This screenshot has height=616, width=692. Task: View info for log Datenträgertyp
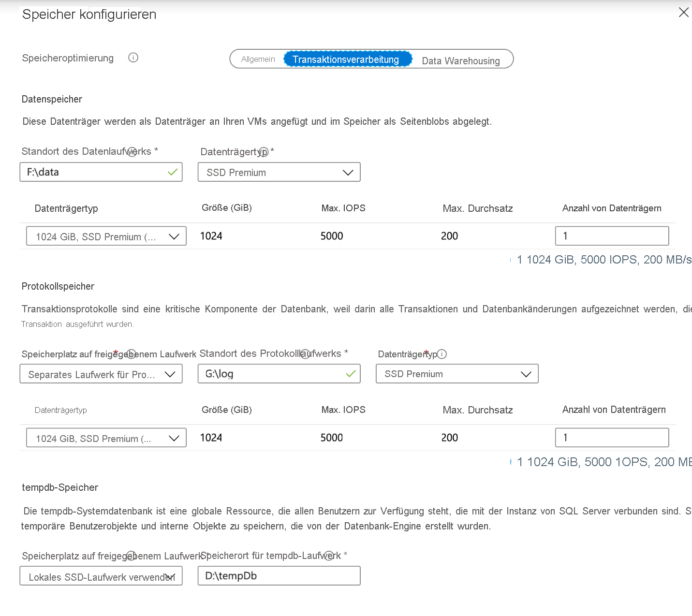click(442, 354)
